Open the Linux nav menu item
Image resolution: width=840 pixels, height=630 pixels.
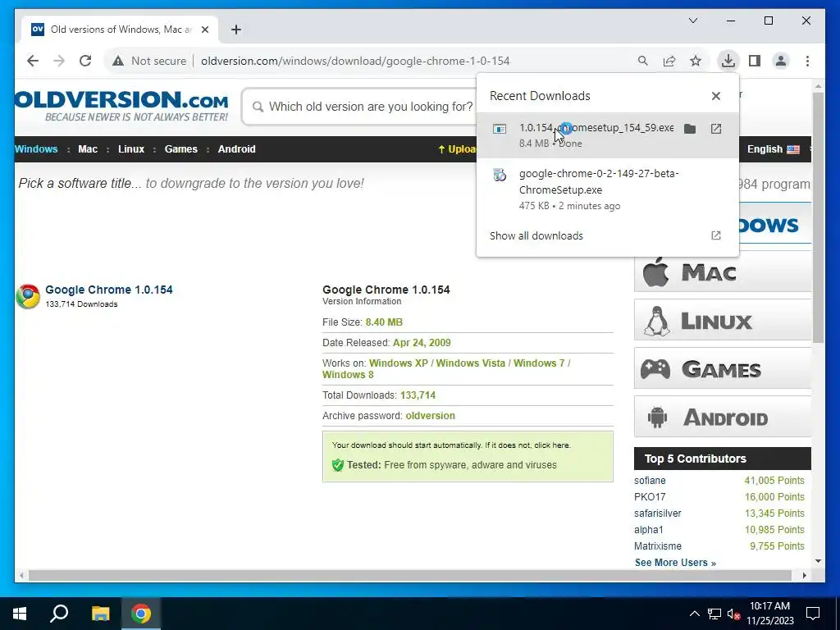pyautogui.click(x=131, y=149)
